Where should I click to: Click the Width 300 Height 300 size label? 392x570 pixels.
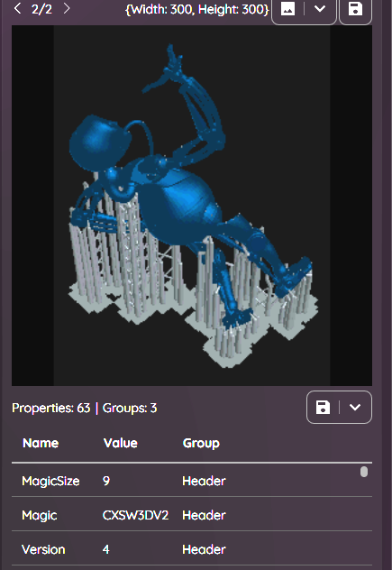click(197, 9)
